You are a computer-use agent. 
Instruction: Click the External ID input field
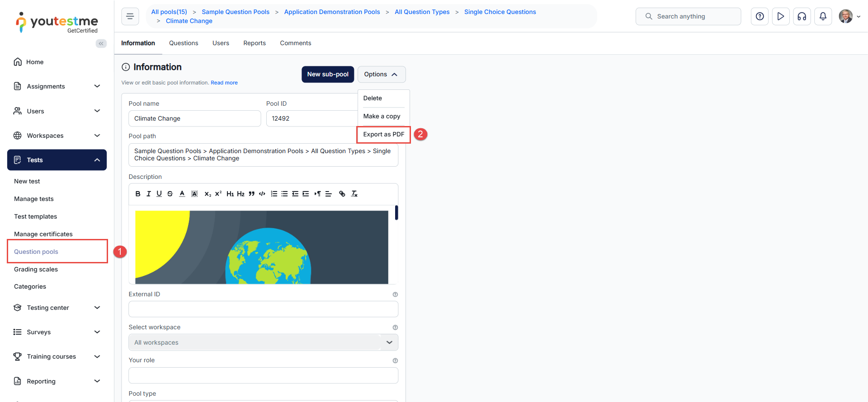click(x=263, y=309)
